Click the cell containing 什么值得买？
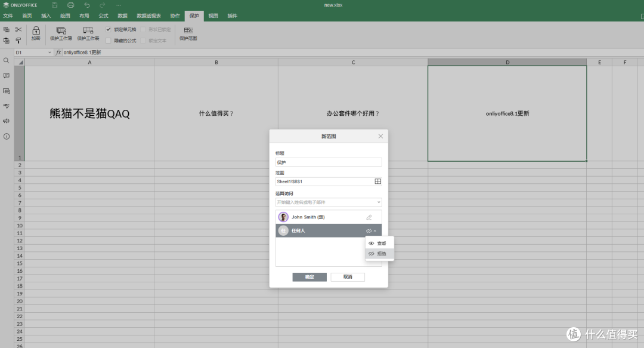 [x=216, y=113]
